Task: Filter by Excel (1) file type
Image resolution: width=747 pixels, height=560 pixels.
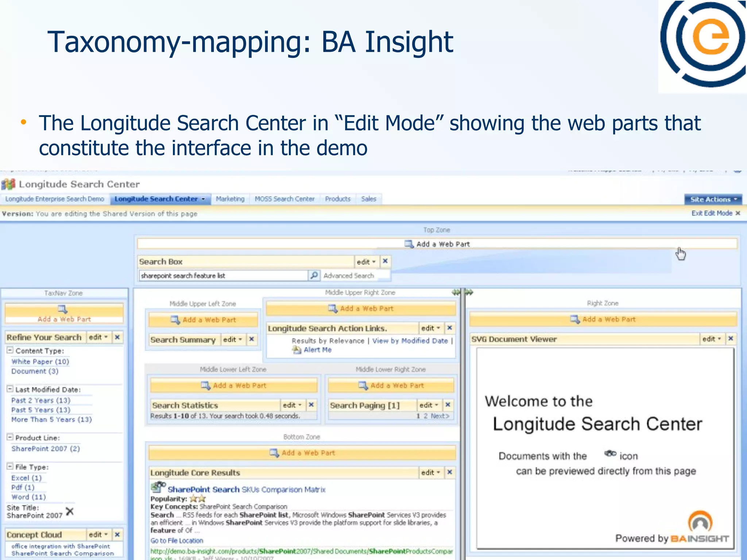Action: pos(27,478)
